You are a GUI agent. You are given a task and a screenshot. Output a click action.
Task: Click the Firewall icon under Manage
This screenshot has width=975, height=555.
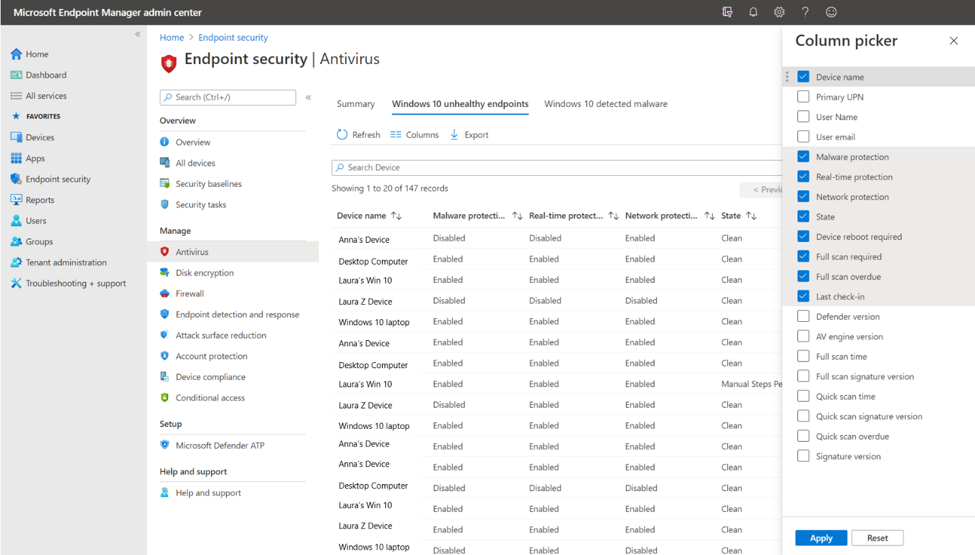(x=165, y=293)
